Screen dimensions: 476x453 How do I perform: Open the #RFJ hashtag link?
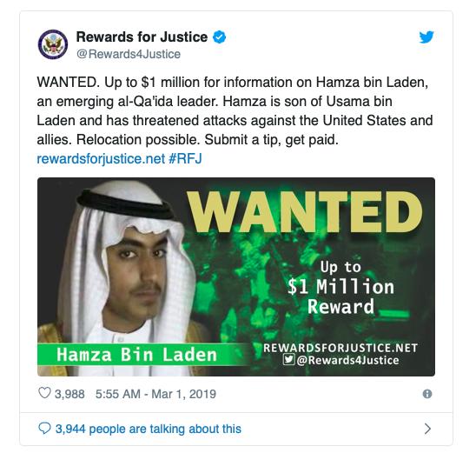click(x=185, y=158)
